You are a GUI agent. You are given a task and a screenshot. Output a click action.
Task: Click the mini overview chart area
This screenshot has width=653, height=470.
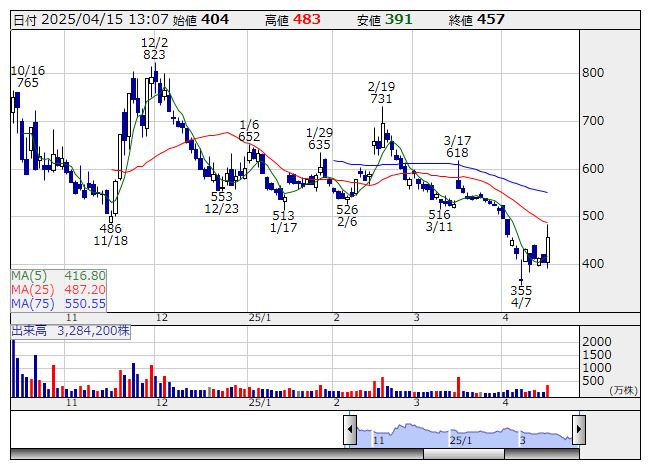[464, 434]
